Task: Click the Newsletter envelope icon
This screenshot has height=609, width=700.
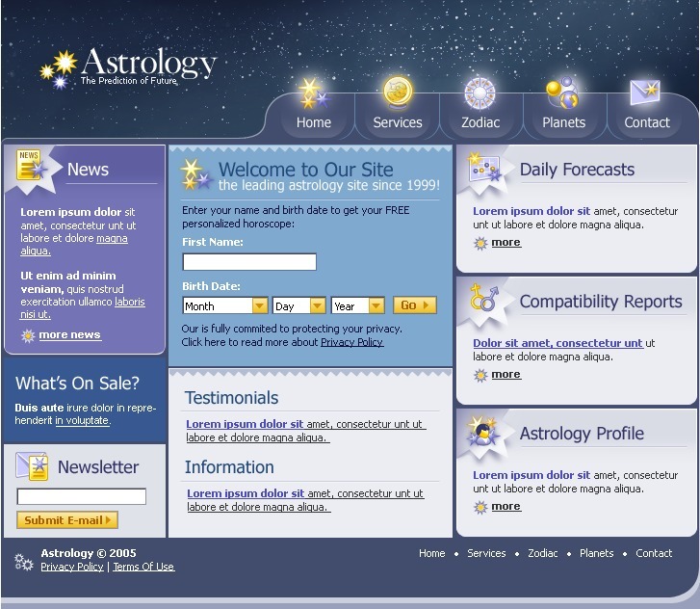Action: [33, 467]
